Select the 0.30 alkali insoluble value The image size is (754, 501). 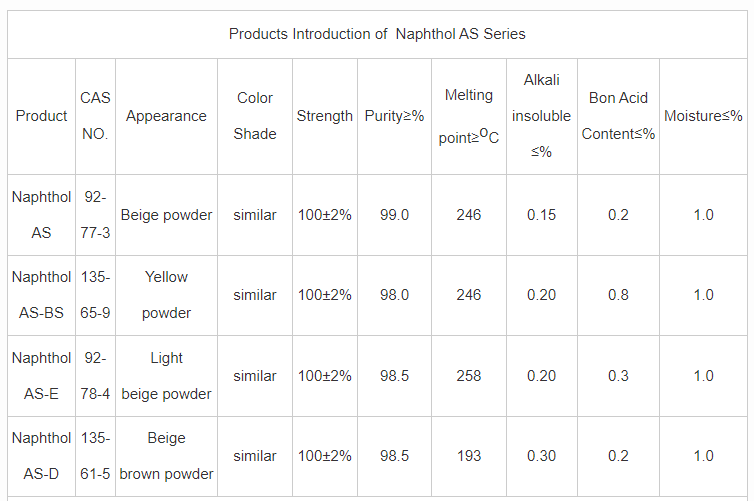click(x=541, y=456)
